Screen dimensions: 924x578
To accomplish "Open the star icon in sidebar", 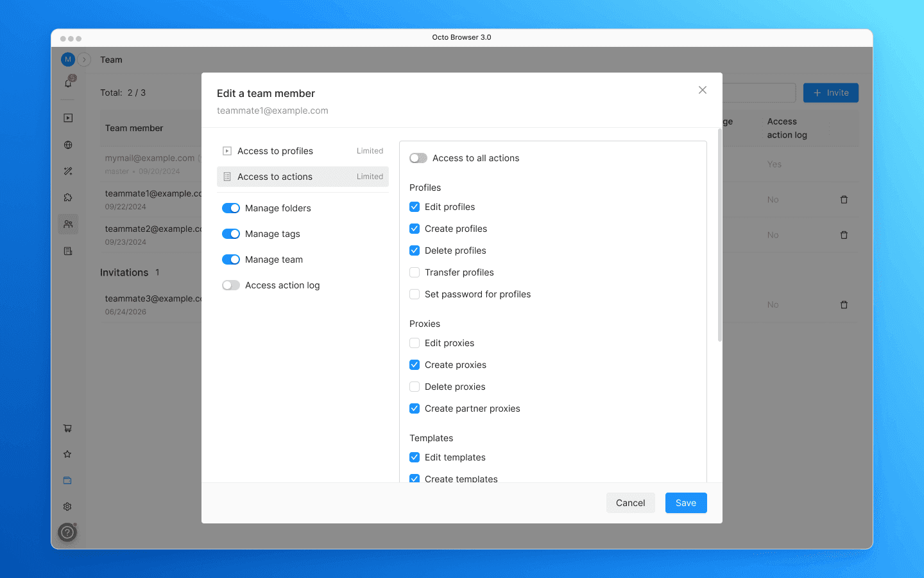I will 67,454.
